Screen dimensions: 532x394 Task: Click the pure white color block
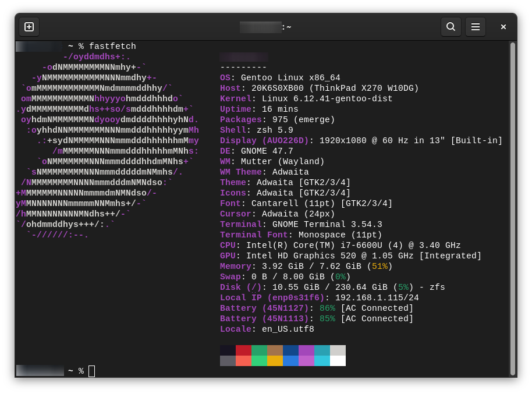(338, 361)
